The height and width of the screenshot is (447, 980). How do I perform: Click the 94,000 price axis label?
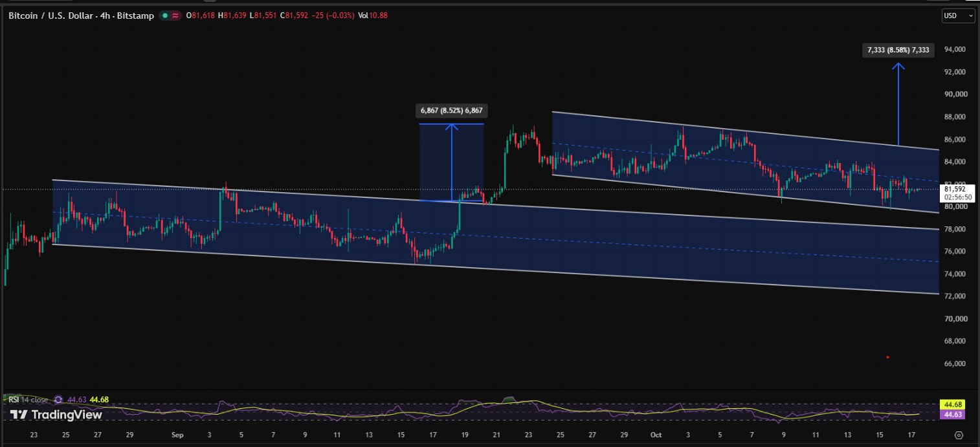[x=955, y=50]
